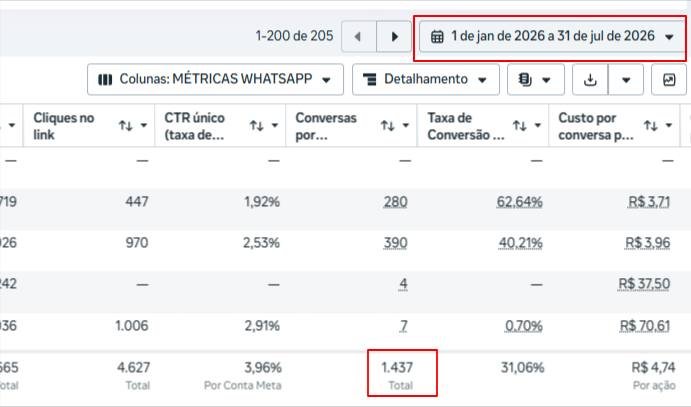Select the 2,53% CTR cell
Viewport: 691px width, 407px height.
261,243
